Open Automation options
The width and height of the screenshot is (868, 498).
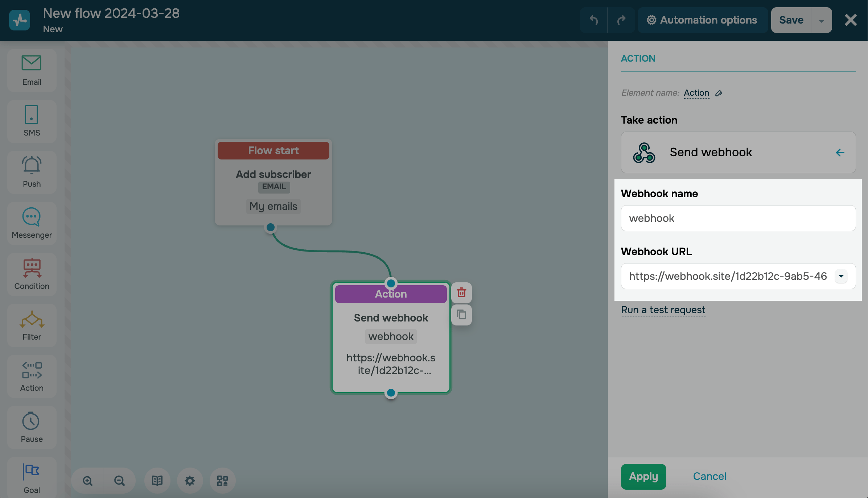click(x=702, y=20)
